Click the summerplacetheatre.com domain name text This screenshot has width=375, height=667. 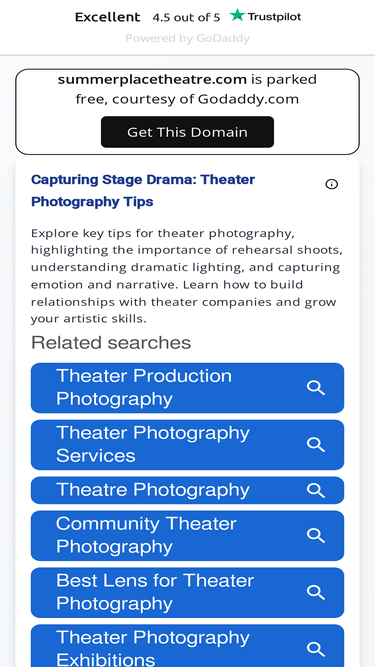(x=152, y=80)
